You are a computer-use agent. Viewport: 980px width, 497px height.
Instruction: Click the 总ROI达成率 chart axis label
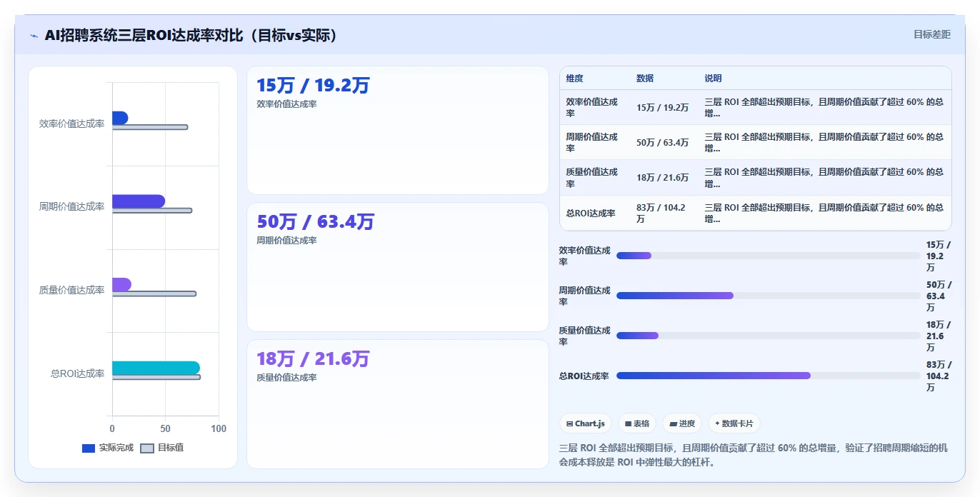[x=77, y=373]
